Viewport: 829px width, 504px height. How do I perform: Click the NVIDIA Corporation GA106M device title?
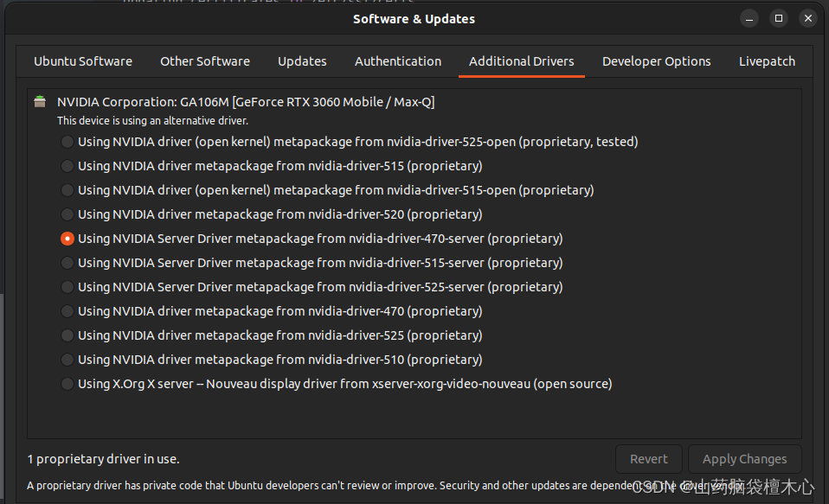246,102
